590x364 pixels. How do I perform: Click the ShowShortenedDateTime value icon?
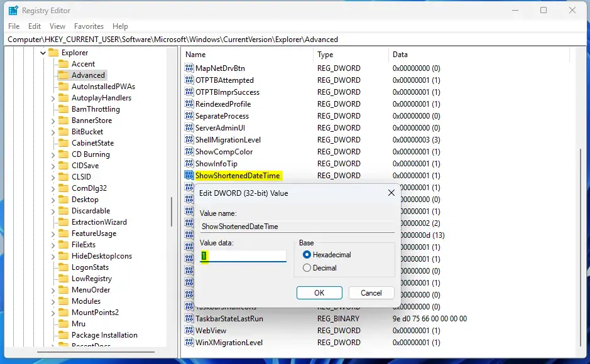189,176
